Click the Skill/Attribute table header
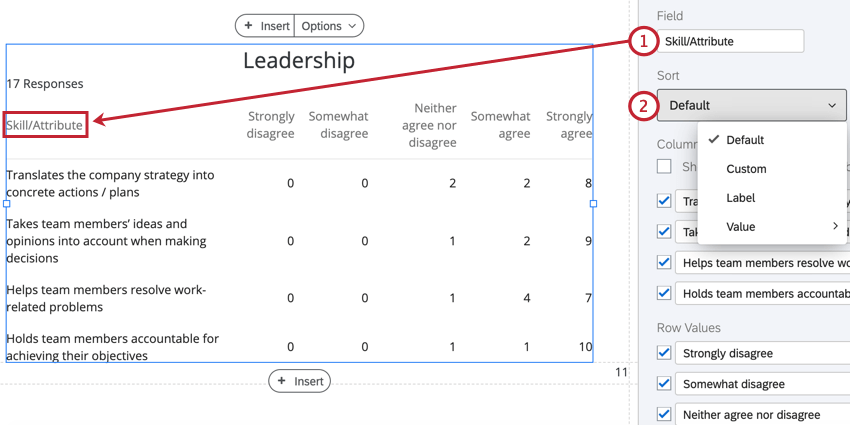 point(45,125)
